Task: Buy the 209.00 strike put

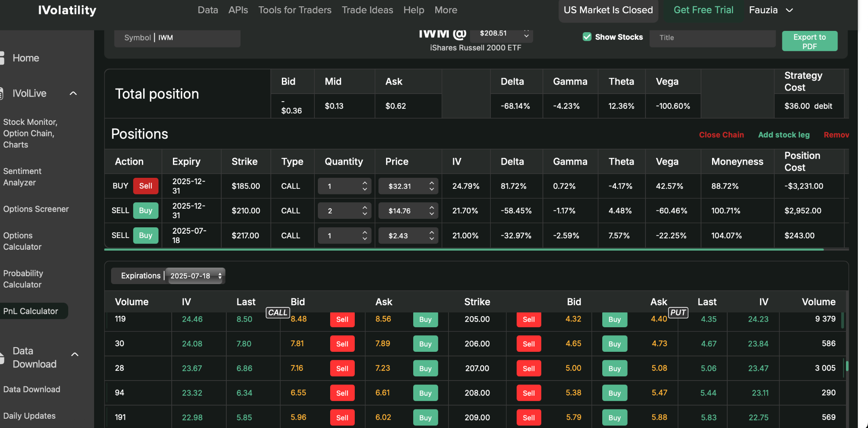Action: click(x=615, y=418)
